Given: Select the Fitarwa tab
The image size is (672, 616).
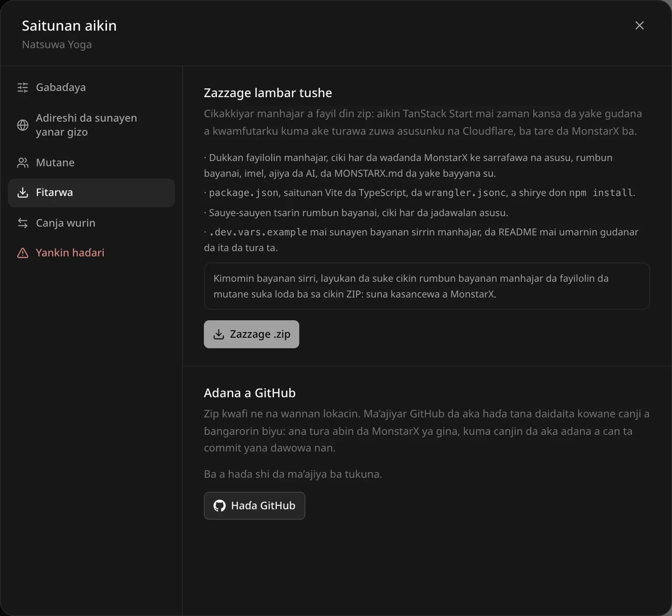Looking at the screenshot, I should coord(91,192).
